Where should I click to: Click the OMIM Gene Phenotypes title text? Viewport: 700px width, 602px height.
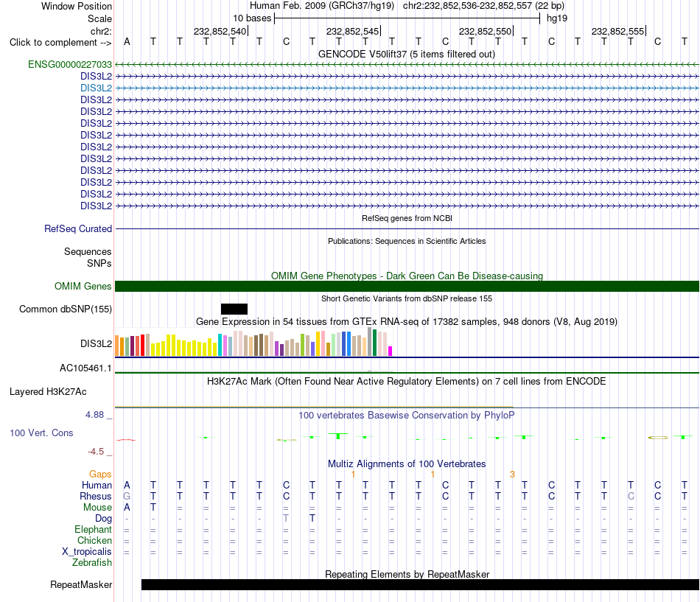(407, 276)
